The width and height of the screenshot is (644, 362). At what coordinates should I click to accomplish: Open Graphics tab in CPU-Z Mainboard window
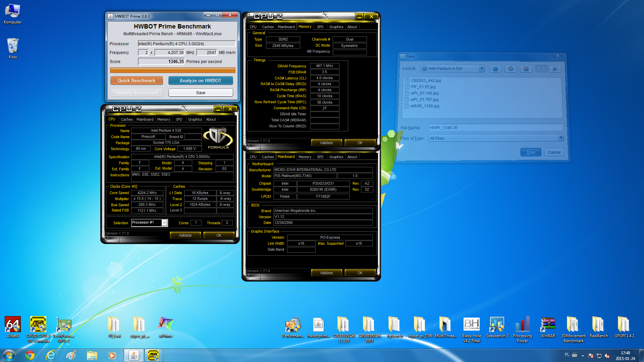[x=336, y=157]
